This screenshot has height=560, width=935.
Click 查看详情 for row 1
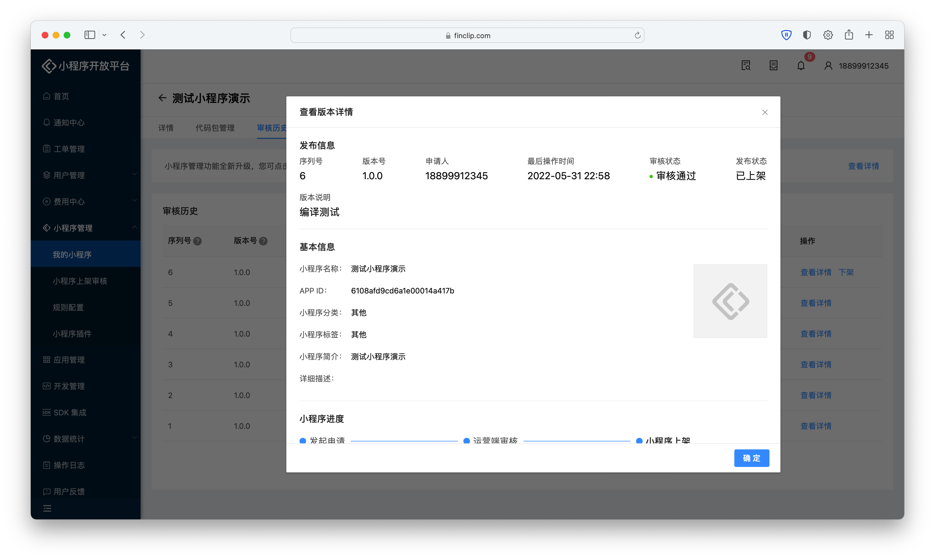click(816, 426)
